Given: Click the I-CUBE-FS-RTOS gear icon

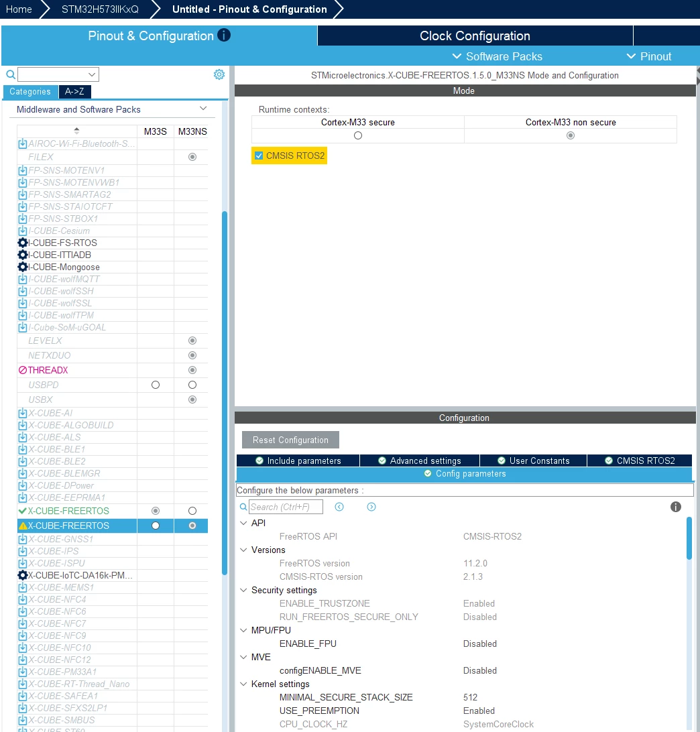Looking at the screenshot, I should tap(22, 243).
